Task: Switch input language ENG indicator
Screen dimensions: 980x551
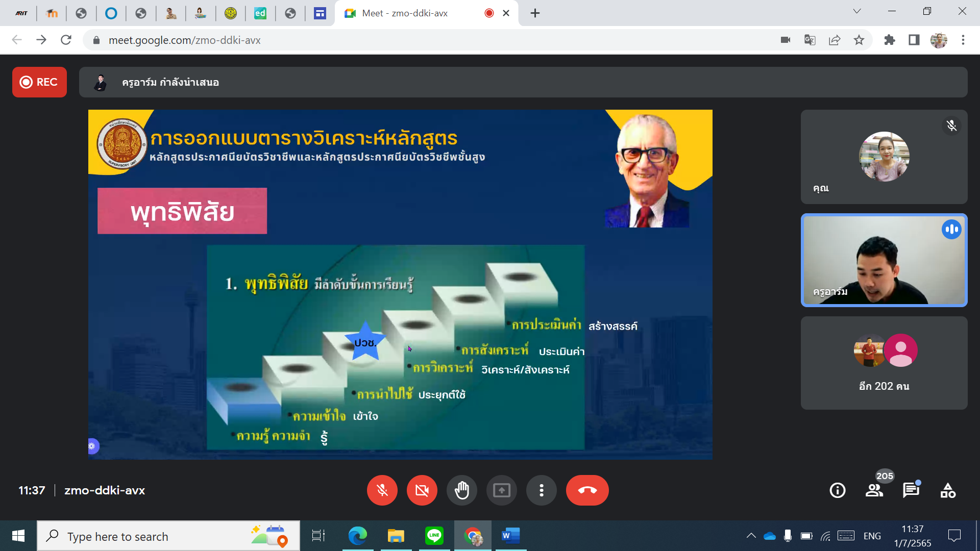Action: pyautogui.click(x=872, y=536)
